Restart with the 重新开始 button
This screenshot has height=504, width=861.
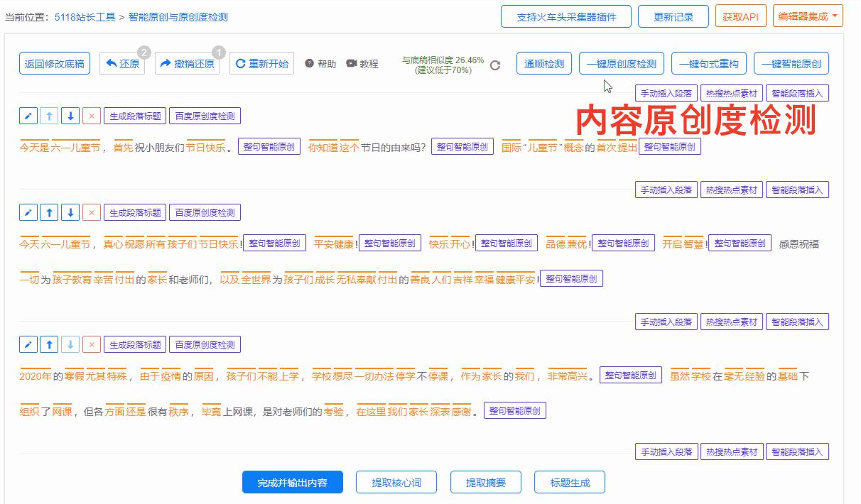point(262,64)
